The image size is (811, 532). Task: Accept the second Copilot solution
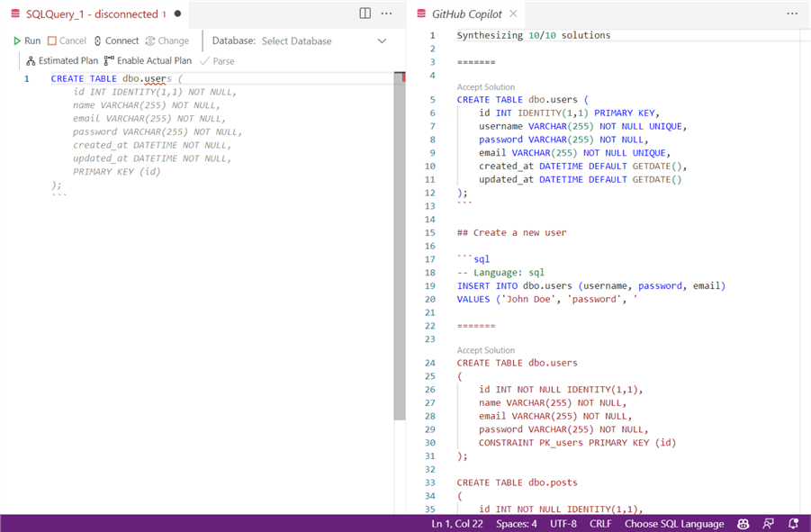(x=486, y=350)
